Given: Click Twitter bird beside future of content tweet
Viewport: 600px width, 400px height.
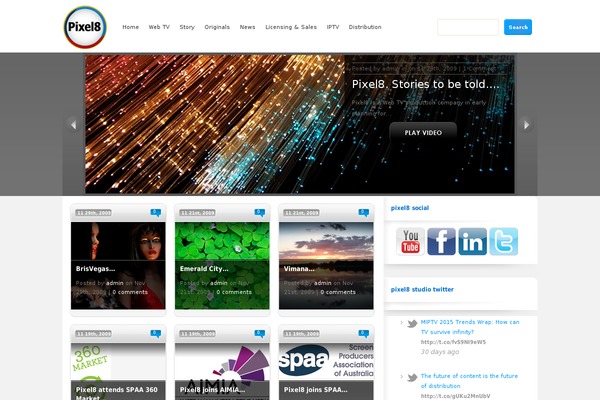Looking at the screenshot, I should pyautogui.click(x=412, y=377).
